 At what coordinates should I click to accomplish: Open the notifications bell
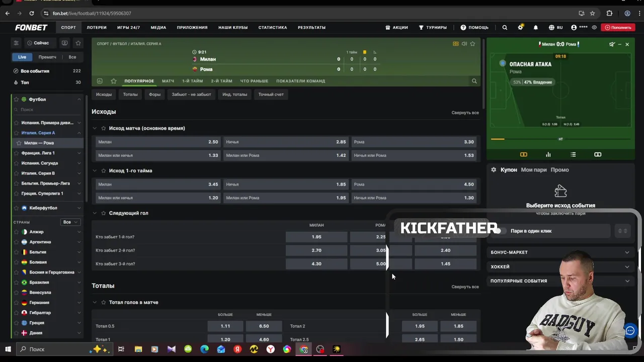(535, 28)
